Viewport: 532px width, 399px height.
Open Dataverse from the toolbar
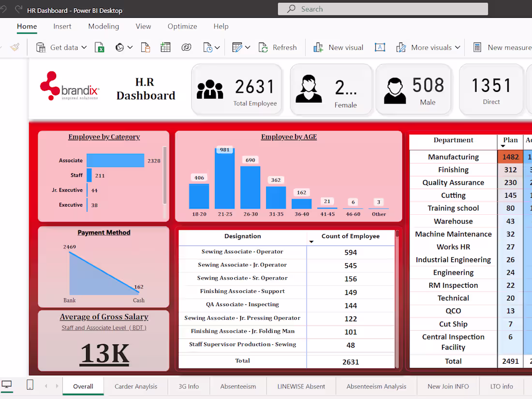[186, 47]
